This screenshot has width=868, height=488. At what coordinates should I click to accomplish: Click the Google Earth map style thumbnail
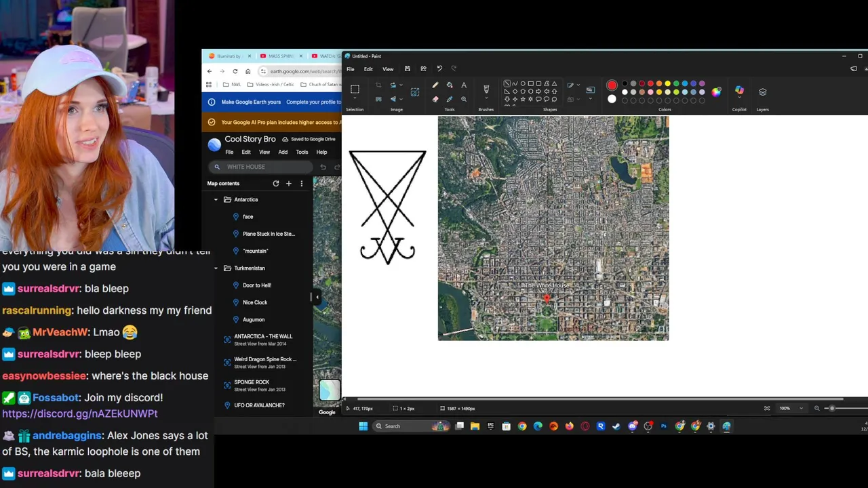click(330, 390)
